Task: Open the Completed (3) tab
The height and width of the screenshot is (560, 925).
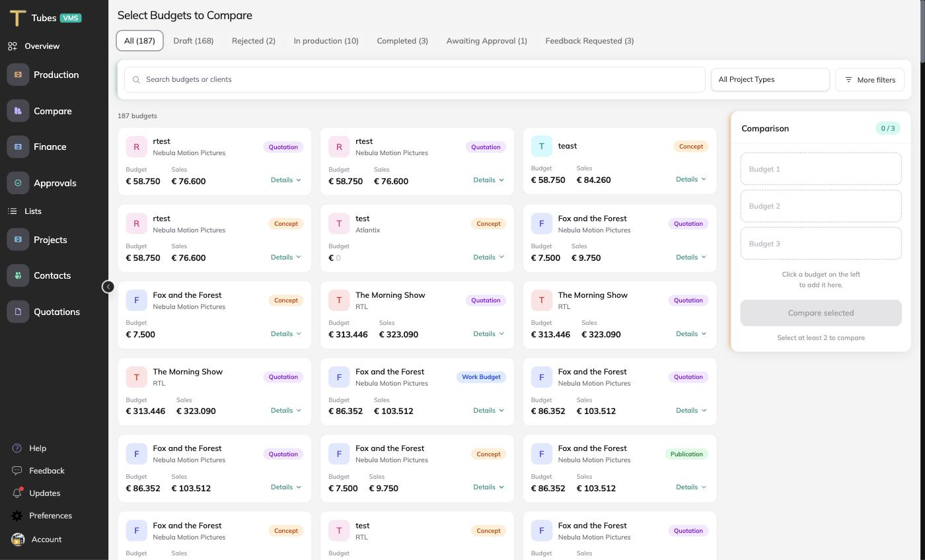Action: 402,41
